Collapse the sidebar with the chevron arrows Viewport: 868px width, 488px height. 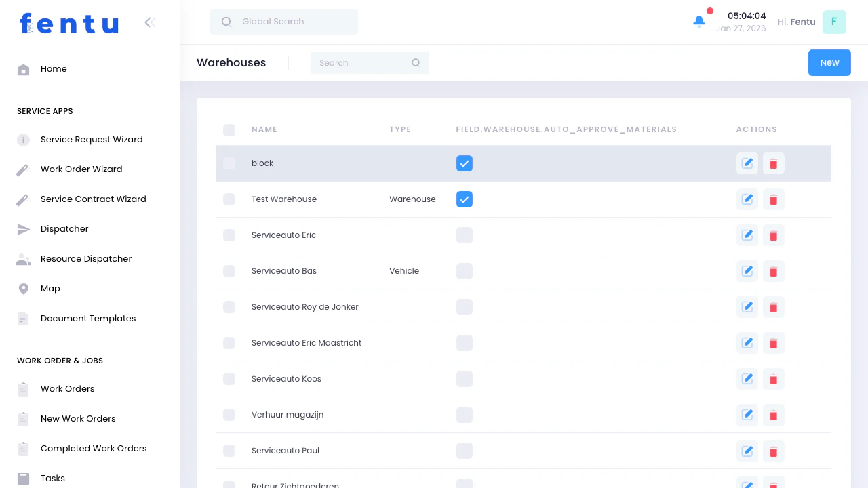pyautogui.click(x=149, y=22)
